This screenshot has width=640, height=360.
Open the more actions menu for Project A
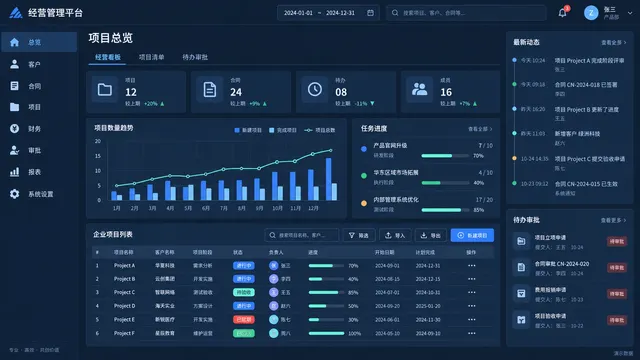tap(472, 265)
